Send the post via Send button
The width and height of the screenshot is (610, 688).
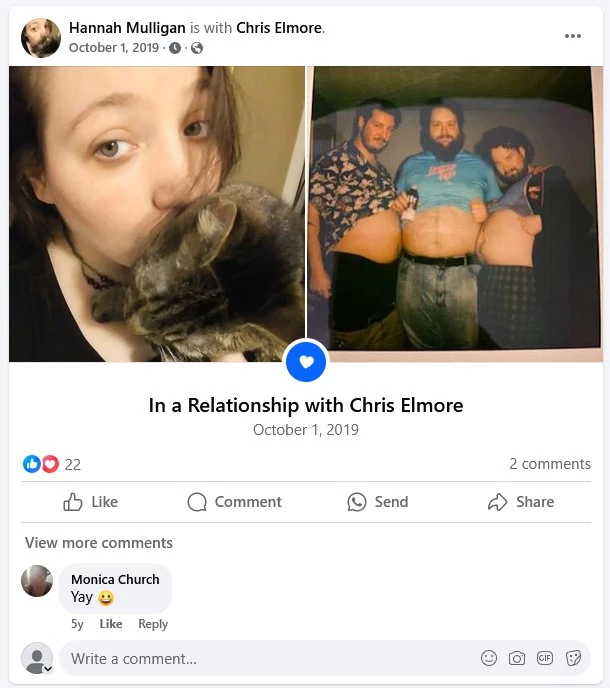pyautogui.click(x=378, y=502)
